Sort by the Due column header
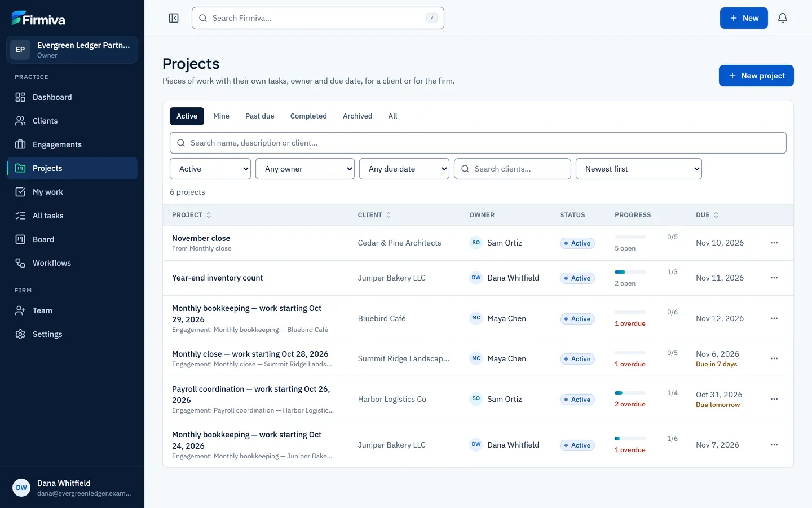The height and width of the screenshot is (508, 812). pyautogui.click(x=707, y=215)
